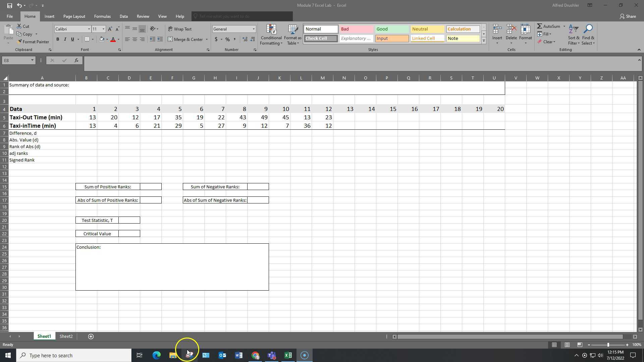This screenshot has width=644, height=362.
Task: Add a new worksheet
Action: tap(91, 336)
